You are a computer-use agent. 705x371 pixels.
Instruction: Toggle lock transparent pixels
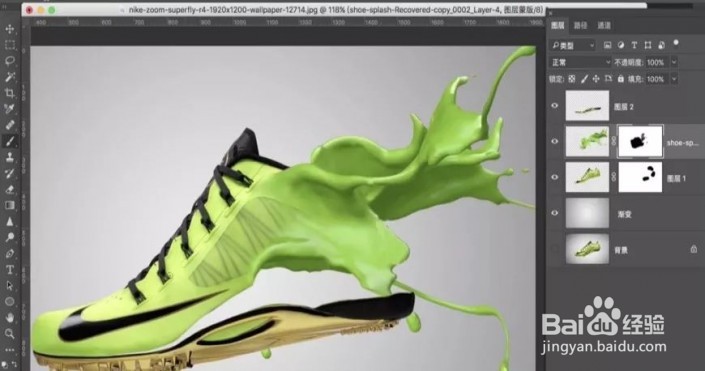pyautogui.click(x=571, y=79)
